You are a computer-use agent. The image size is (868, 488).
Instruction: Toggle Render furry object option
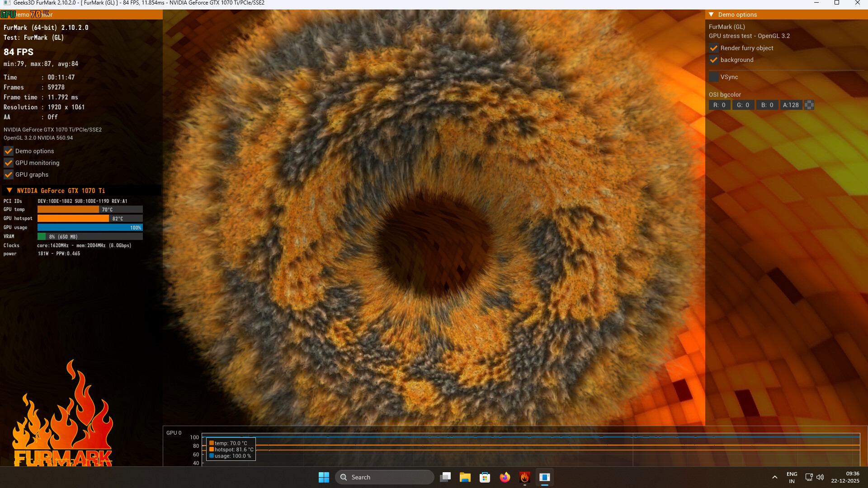[713, 48]
